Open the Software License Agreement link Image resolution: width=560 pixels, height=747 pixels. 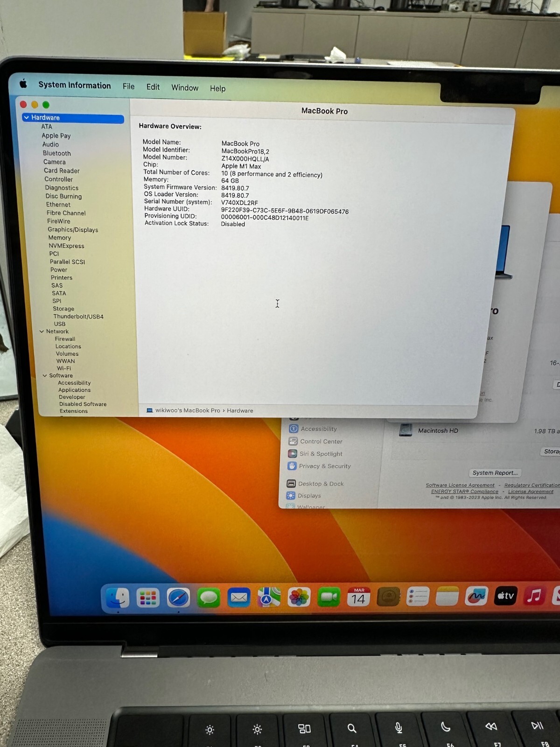point(460,485)
